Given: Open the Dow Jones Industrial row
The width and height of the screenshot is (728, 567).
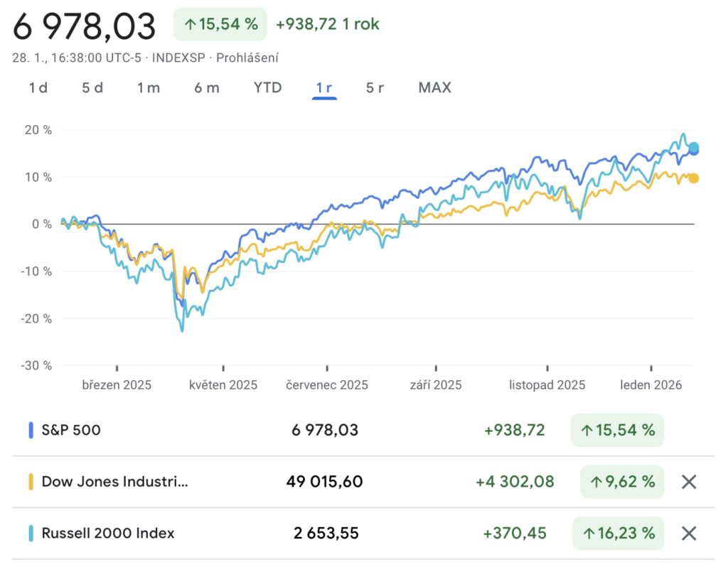Looking at the screenshot, I should [x=115, y=482].
